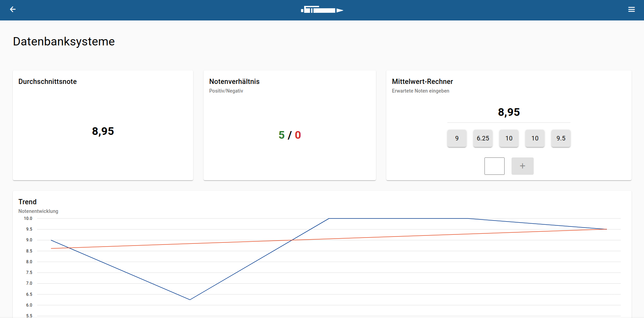
Task: Select the Durchschnittsnote card heading
Action: 48,81
